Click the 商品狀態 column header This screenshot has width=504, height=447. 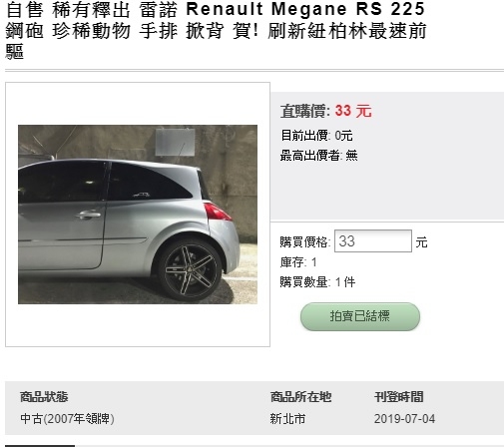tap(44, 397)
